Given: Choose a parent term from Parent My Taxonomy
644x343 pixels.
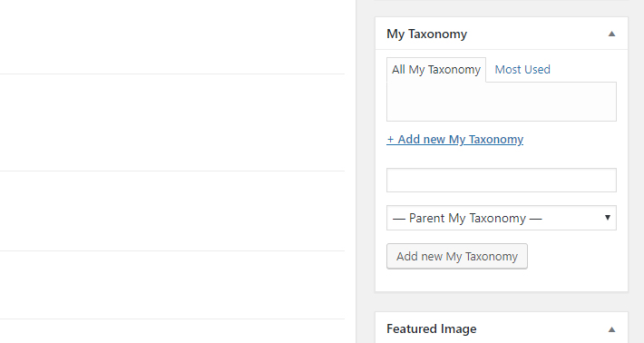Looking at the screenshot, I should coord(502,218).
